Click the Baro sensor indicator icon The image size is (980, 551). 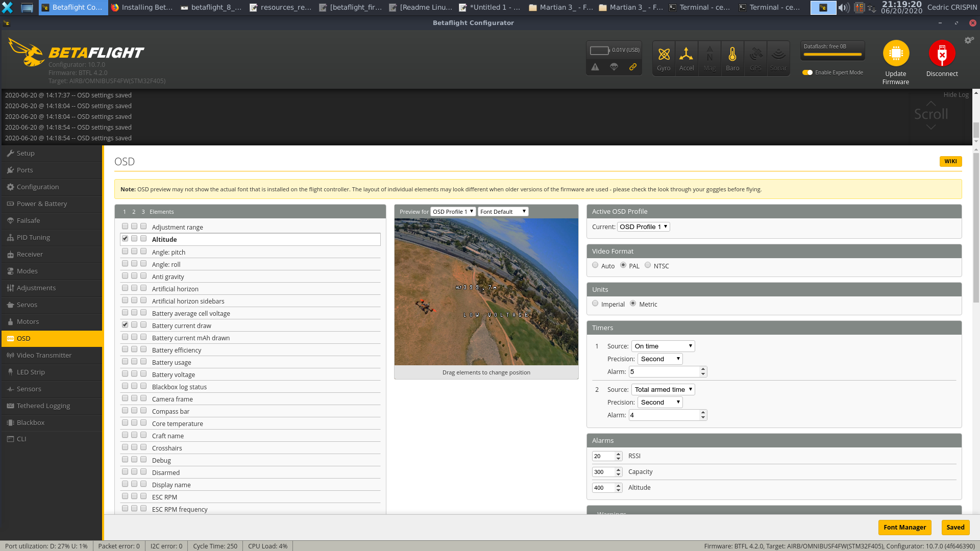point(732,58)
